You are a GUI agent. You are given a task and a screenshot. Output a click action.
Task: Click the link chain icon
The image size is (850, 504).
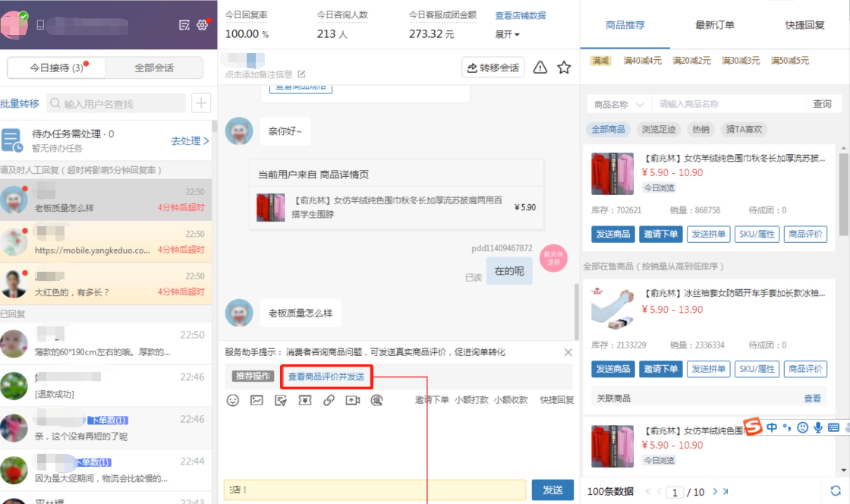click(x=329, y=400)
